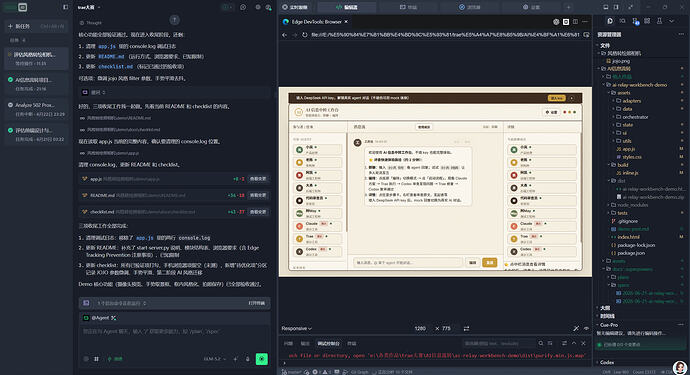Open index.html in the file tree

pos(628,237)
